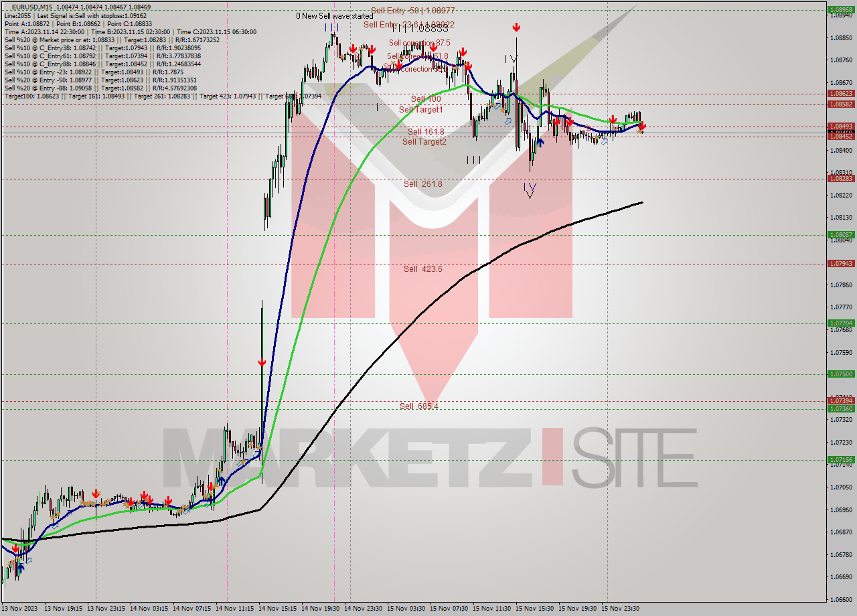Click the green 1.08958 price tag
This screenshot has width=857, height=616.
[840, 10]
